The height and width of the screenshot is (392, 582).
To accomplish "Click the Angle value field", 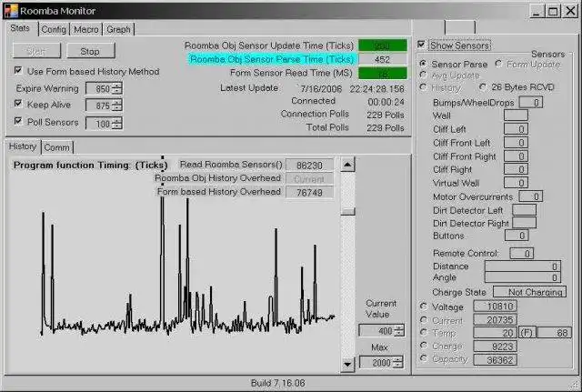I will [522, 277].
